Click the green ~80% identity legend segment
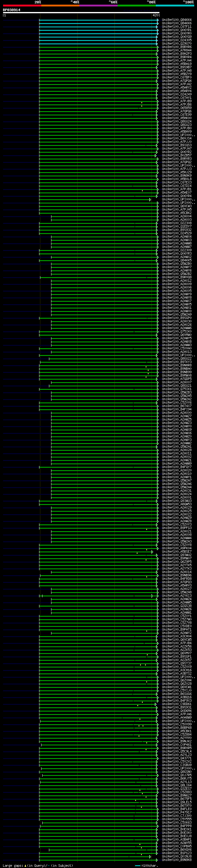The width and height of the screenshot is (197, 868). pos(137,6)
